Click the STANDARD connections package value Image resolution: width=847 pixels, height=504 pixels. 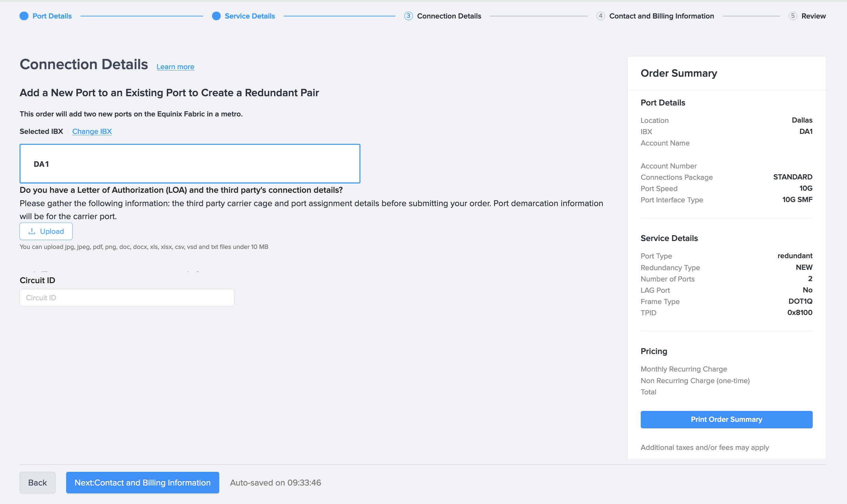793,177
